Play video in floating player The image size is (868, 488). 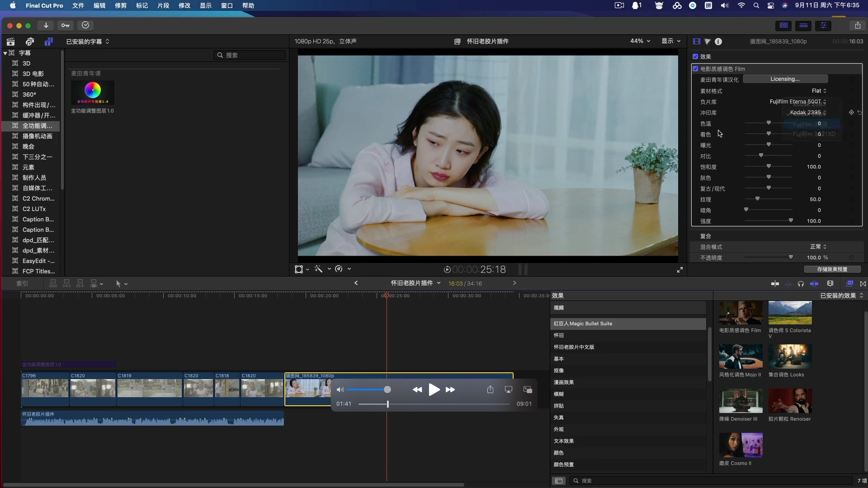pos(434,389)
